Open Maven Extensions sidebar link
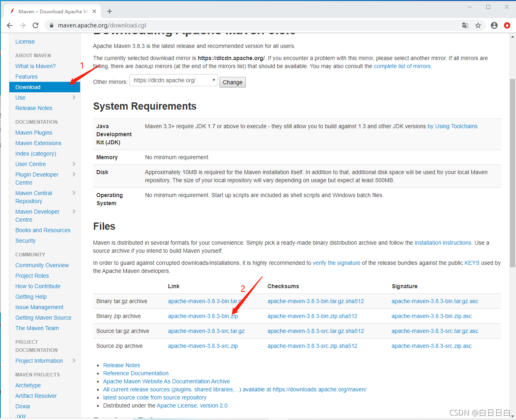This screenshot has height=420, width=516. tap(38, 143)
